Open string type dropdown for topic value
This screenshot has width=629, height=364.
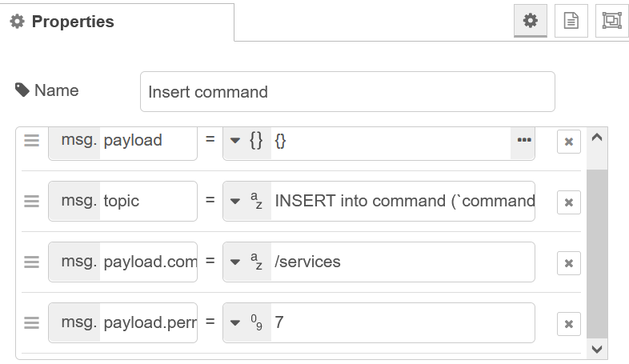pyautogui.click(x=247, y=202)
